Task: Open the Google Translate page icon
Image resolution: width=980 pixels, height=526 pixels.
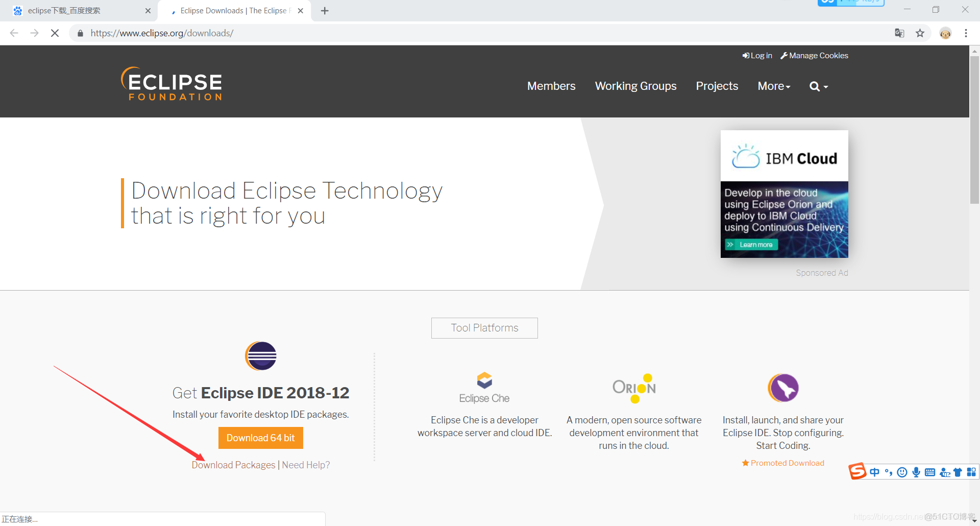Action: coord(899,33)
